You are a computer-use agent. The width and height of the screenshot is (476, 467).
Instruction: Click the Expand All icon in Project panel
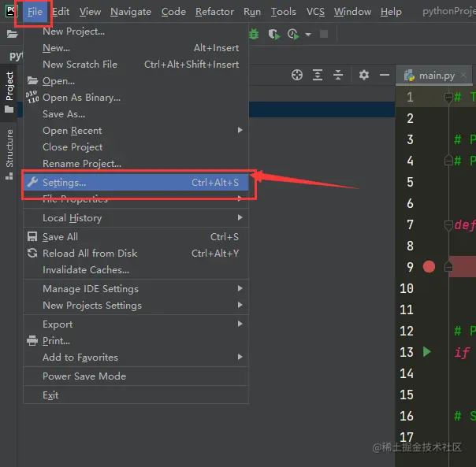(x=318, y=75)
